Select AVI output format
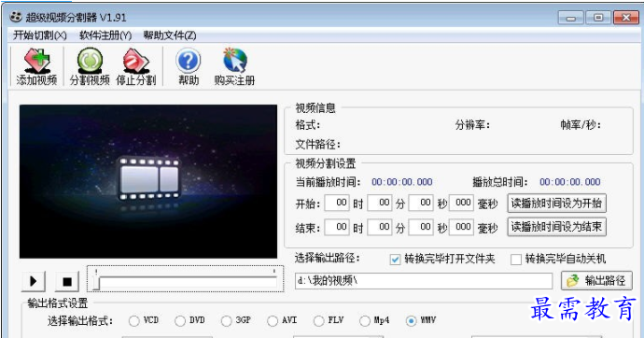This screenshot has height=338, width=644. pyautogui.click(x=273, y=321)
